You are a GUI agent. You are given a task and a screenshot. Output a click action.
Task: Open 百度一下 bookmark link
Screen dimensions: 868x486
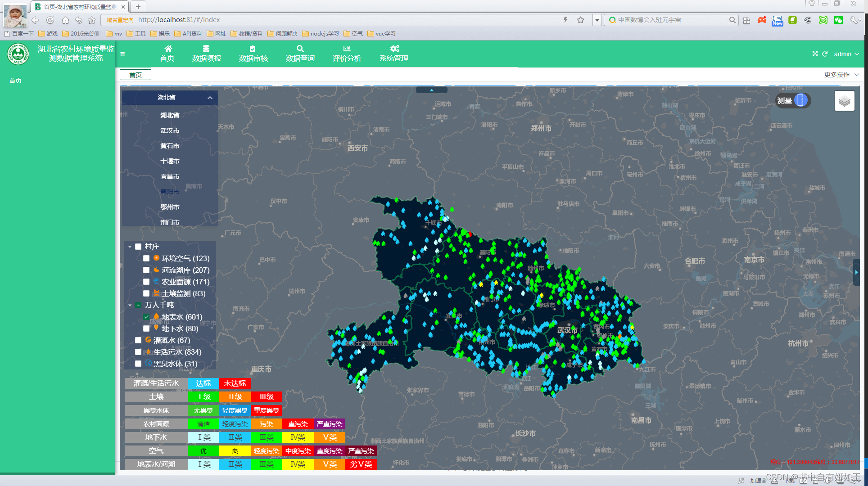click(x=19, y=33)
